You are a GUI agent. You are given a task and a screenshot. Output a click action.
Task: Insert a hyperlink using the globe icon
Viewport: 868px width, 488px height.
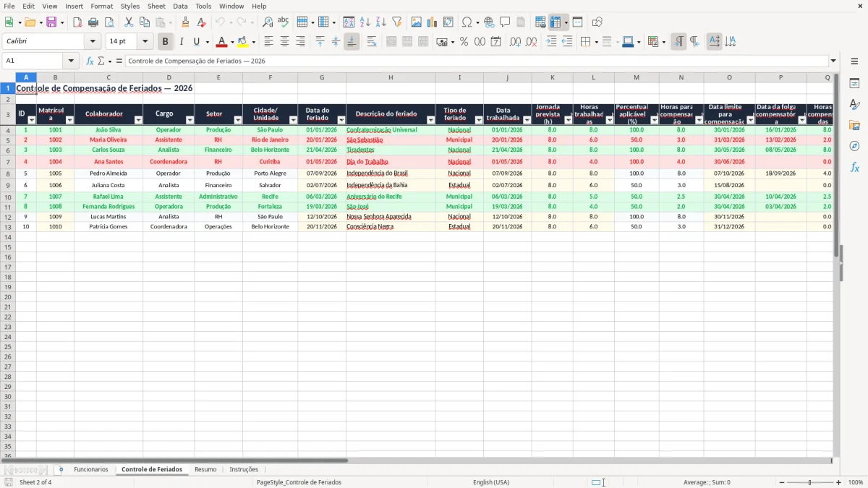(490, 22)
